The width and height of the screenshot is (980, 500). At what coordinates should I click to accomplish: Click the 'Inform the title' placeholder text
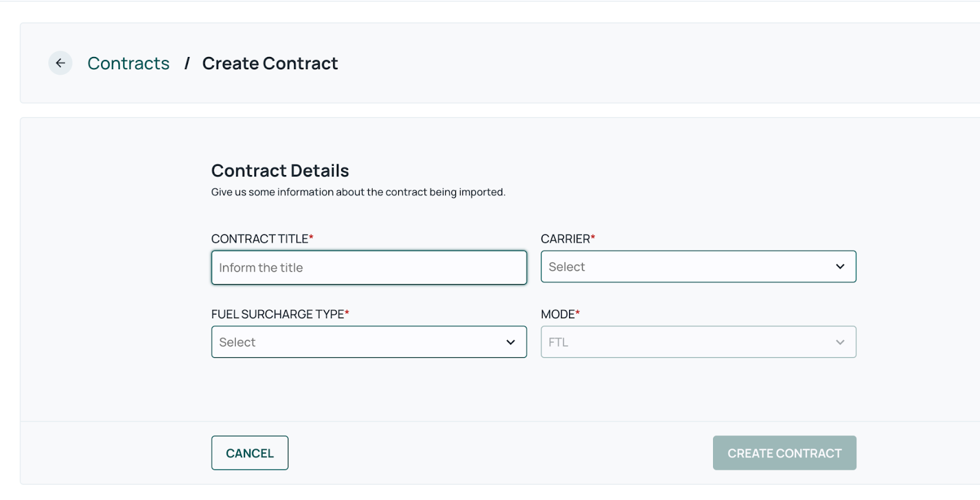click(x=261, y=267)
